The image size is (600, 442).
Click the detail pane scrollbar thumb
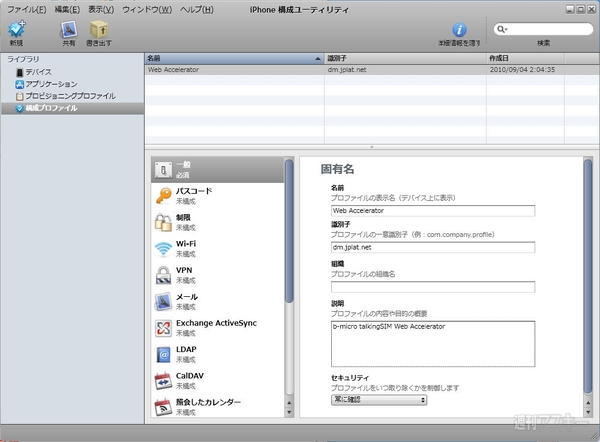click(x=588, y=276)
